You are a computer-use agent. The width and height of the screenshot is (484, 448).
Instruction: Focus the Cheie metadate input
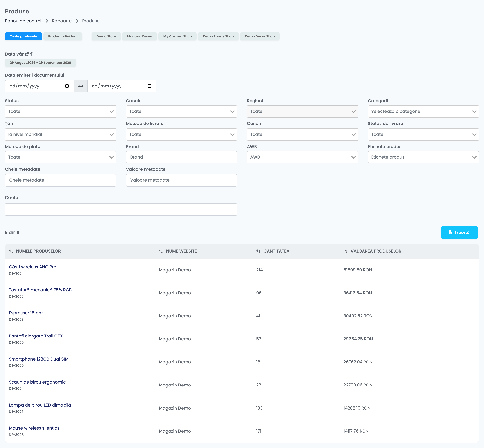coord(60,180)
